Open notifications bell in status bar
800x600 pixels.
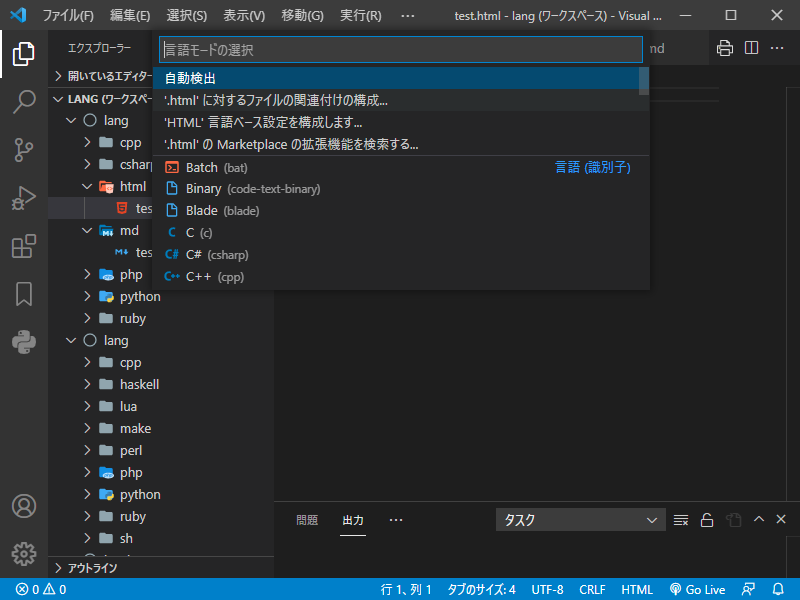click(778, 589)
